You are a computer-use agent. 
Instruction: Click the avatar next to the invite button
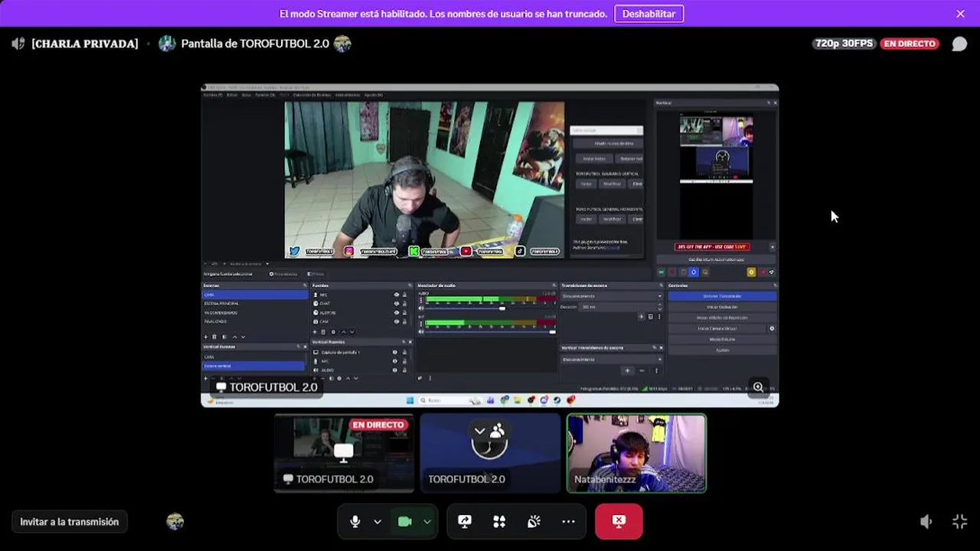pos(175,522)
